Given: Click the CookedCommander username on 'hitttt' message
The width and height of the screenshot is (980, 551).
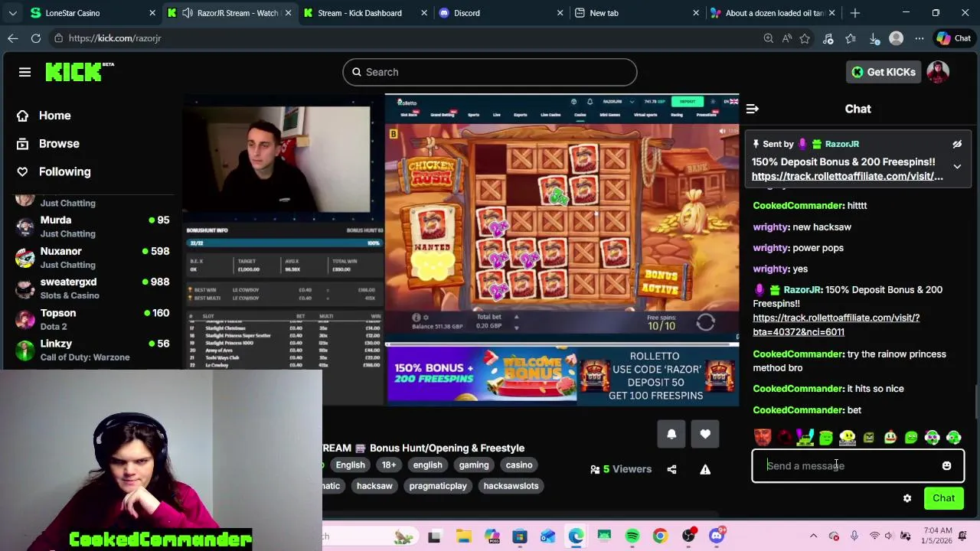Looking at the screenshot, I should click(x=798, y=206).
